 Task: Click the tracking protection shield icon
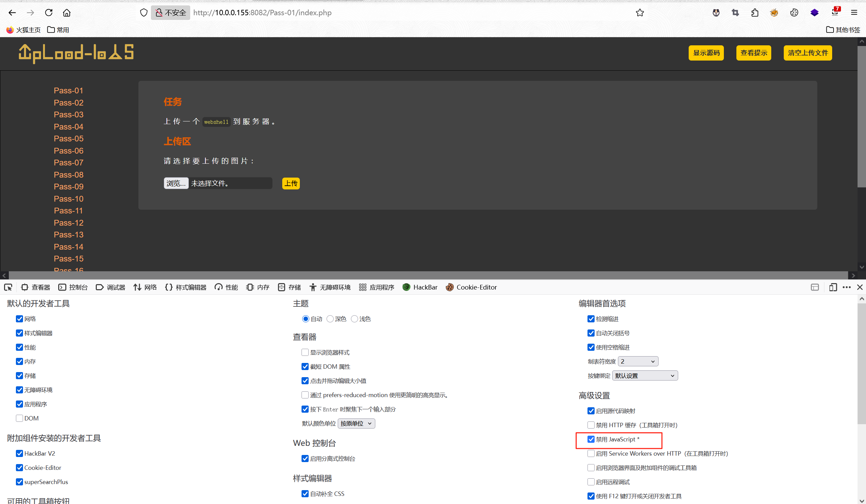143,13
